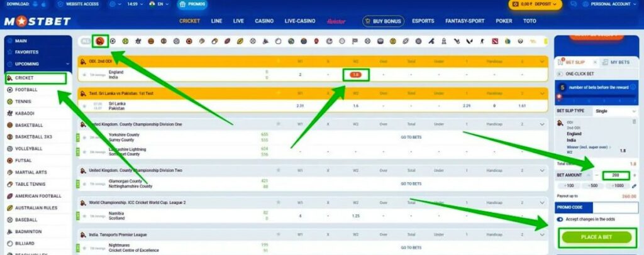Collapse the ICC Cricket World Cup League 2 section
The height and width of the screenshot is (255, 644).
click(x=541, y=202)
